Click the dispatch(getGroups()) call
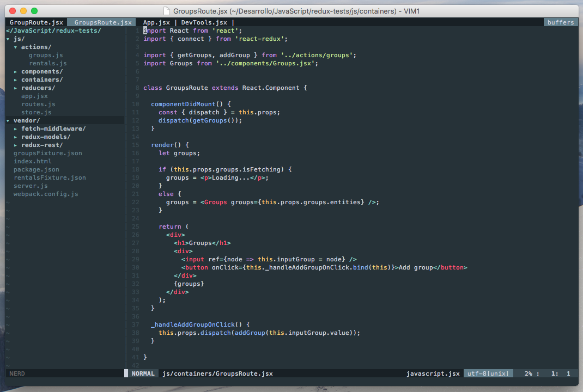The image size is (583, 392). [x=200, y=121]
